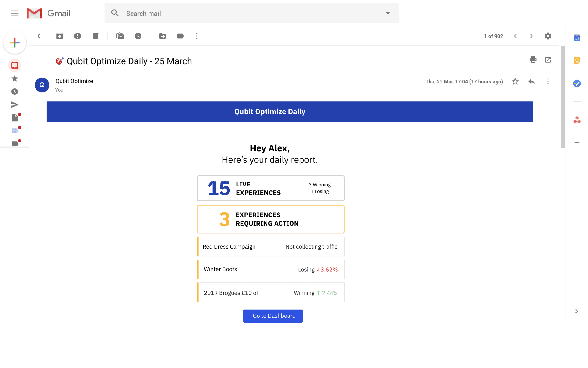
Task: Toggle the main menu hamburger
Action: point(15,13)
